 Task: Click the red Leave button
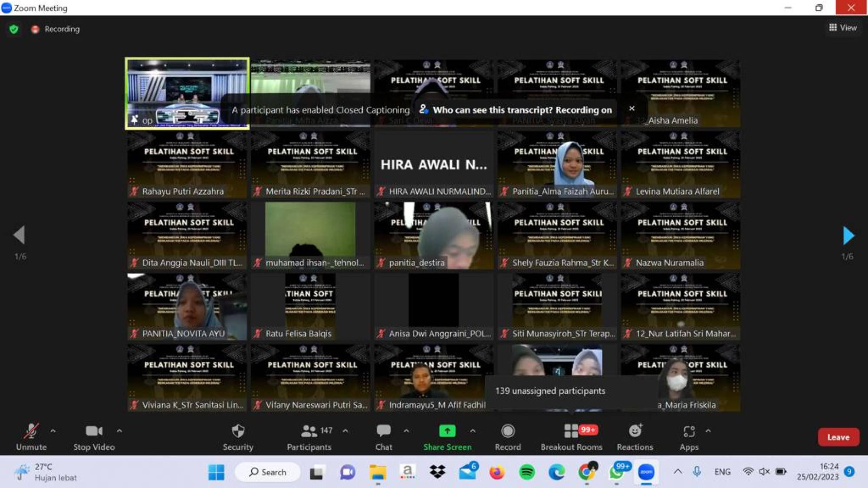coord(838,437)
